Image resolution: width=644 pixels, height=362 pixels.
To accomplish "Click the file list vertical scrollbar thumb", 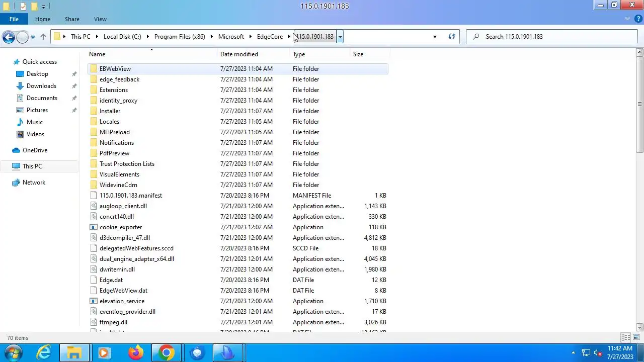I will [640, 104].
